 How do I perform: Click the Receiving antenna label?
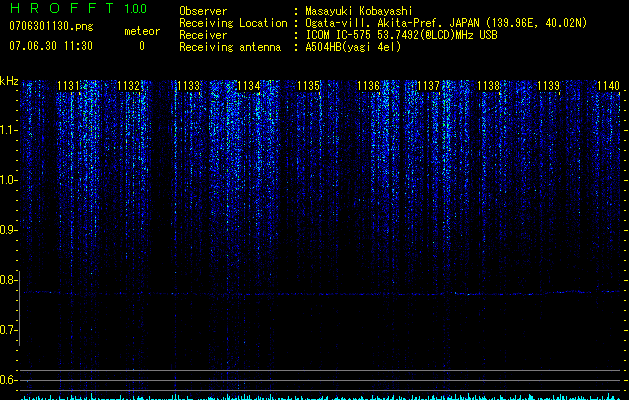[230, 47]
